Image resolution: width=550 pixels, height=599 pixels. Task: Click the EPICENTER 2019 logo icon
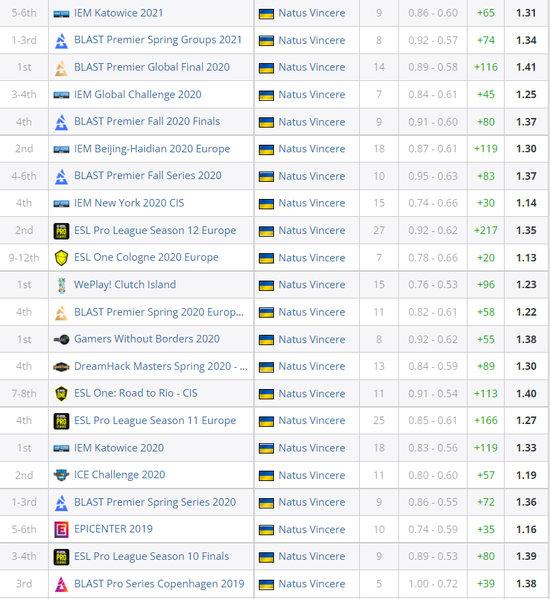point(61,529)
